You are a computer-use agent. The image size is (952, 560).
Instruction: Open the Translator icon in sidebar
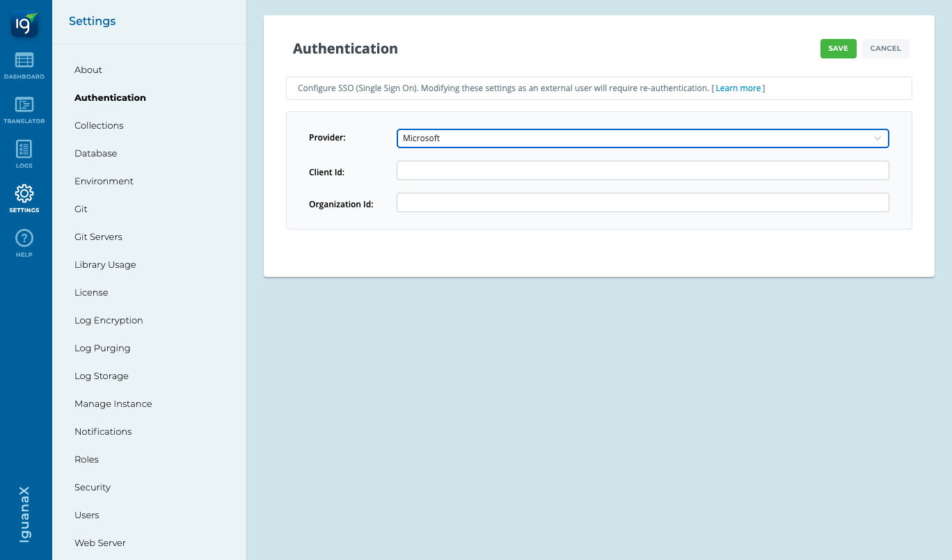coord(24,106)
